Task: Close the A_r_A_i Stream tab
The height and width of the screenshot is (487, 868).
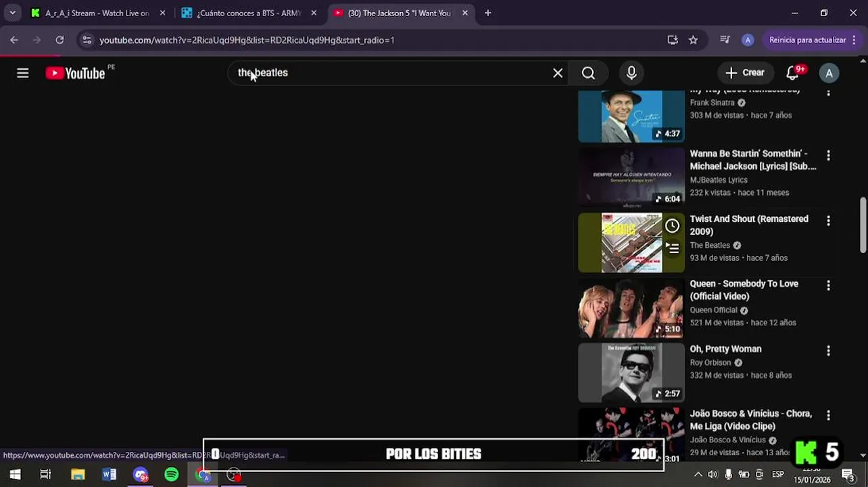Action: (x=162, y=13)
